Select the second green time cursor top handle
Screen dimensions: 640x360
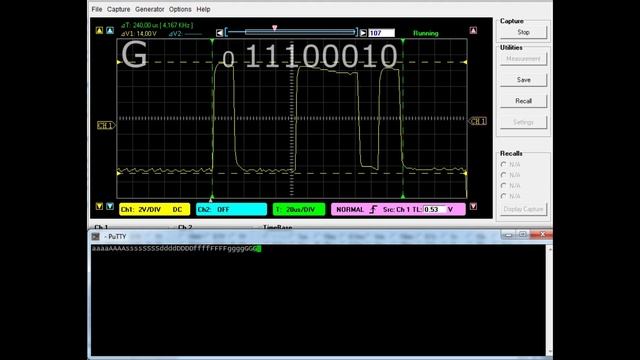click(403, 40)
